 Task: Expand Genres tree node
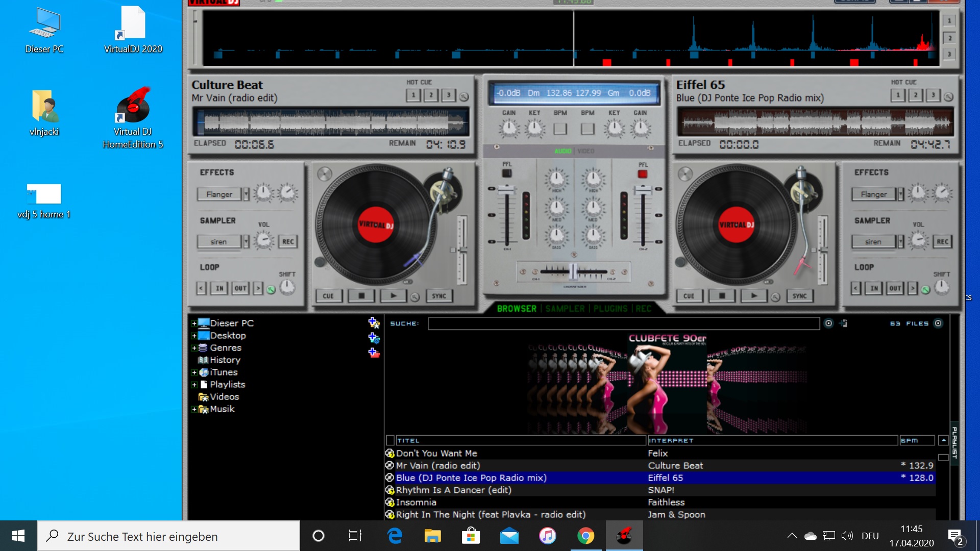[194, 348]
